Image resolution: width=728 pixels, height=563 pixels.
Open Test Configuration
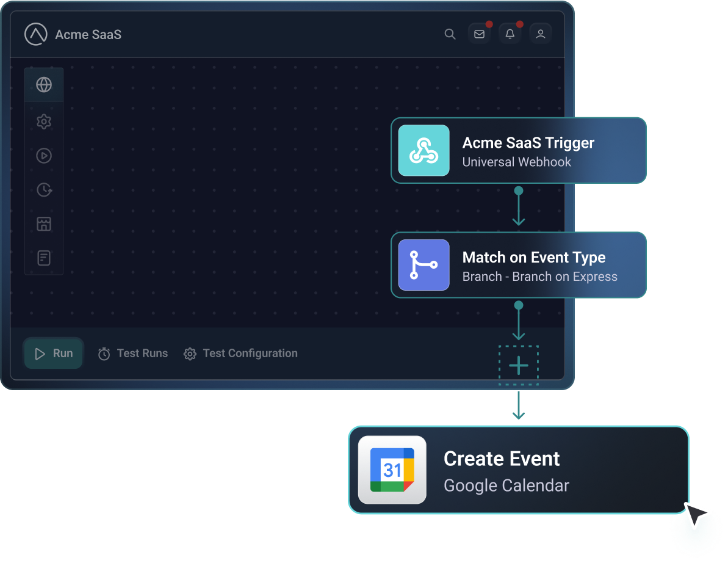click(240, 353)
